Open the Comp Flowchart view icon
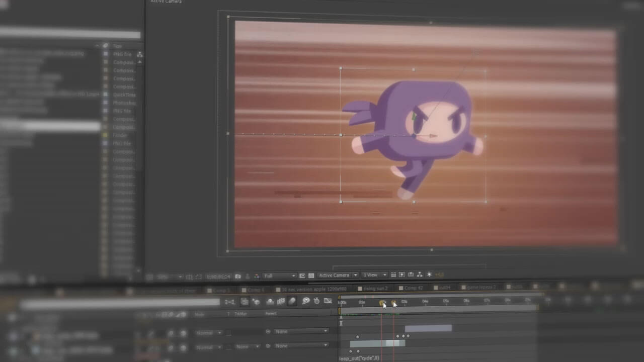This screenshot has width=644, height=362. tap(420, 275)
